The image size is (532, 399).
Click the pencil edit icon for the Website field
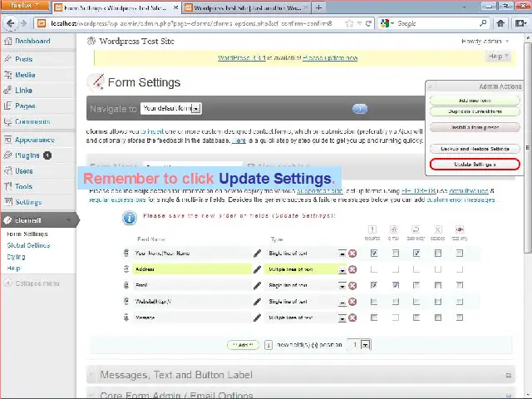click(257, 302)
